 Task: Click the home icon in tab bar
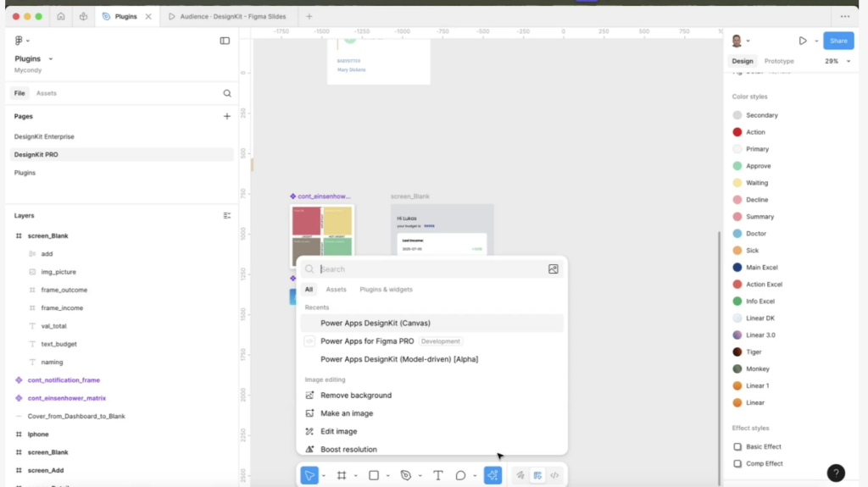click(61, 17)
